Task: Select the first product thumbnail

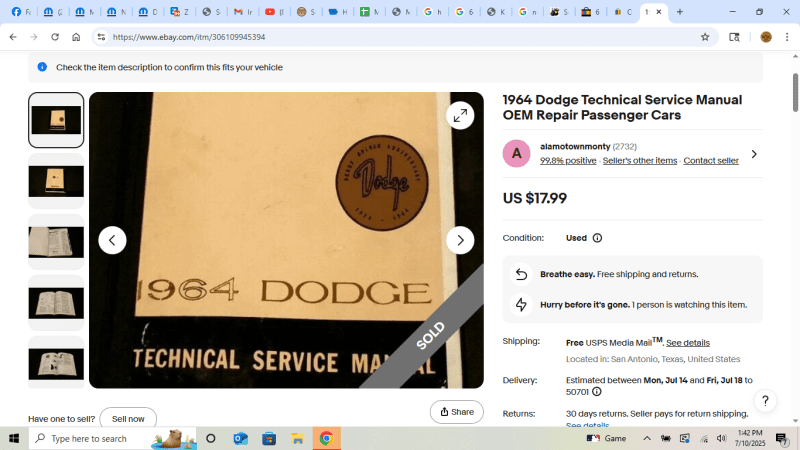Action: [x=56, y=120]
